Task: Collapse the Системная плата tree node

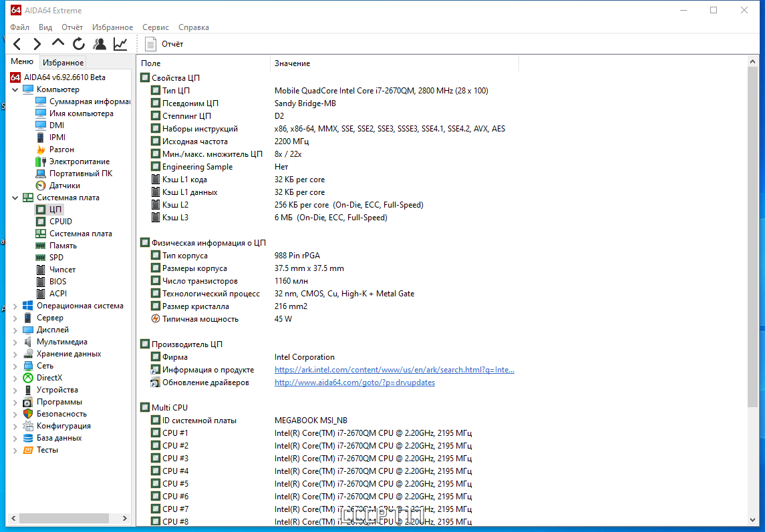Action: [x=15, y=198]
